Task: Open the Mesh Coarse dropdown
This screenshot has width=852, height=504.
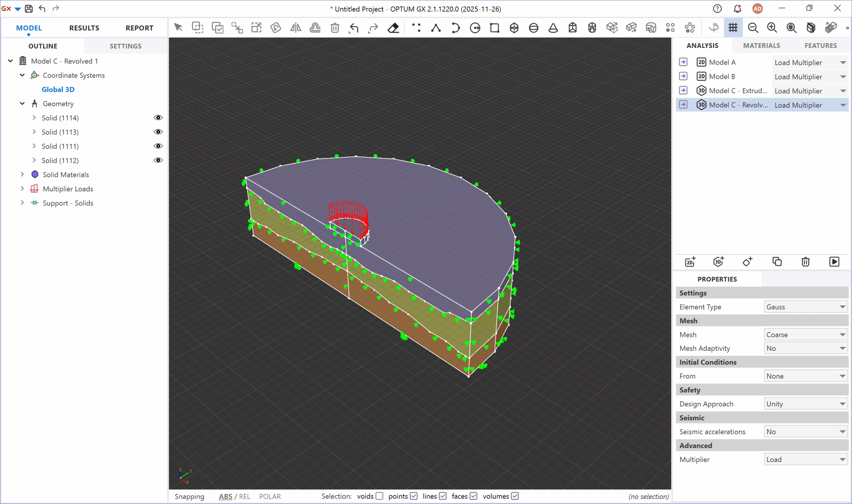Action: pos(805,335)
